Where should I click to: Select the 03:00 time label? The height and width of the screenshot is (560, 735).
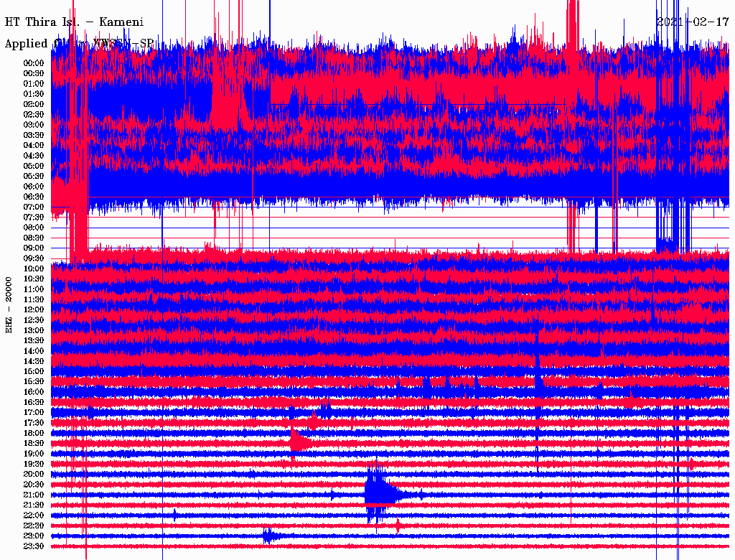(x=34, y=125)
